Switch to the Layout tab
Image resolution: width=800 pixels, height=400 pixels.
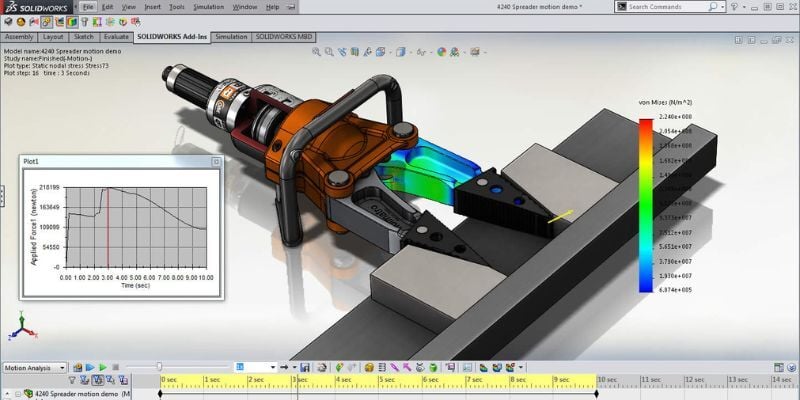[x=53, y=37]
